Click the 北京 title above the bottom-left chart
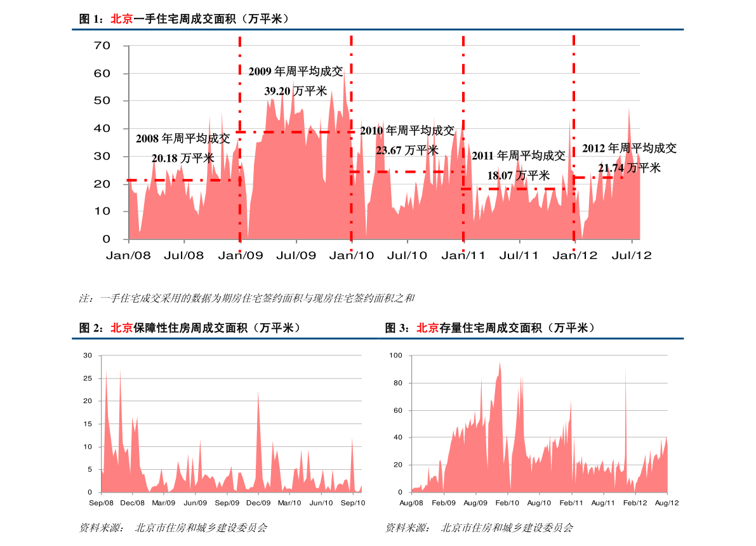This screenshot has width=756, height=546. click(122, 328)
